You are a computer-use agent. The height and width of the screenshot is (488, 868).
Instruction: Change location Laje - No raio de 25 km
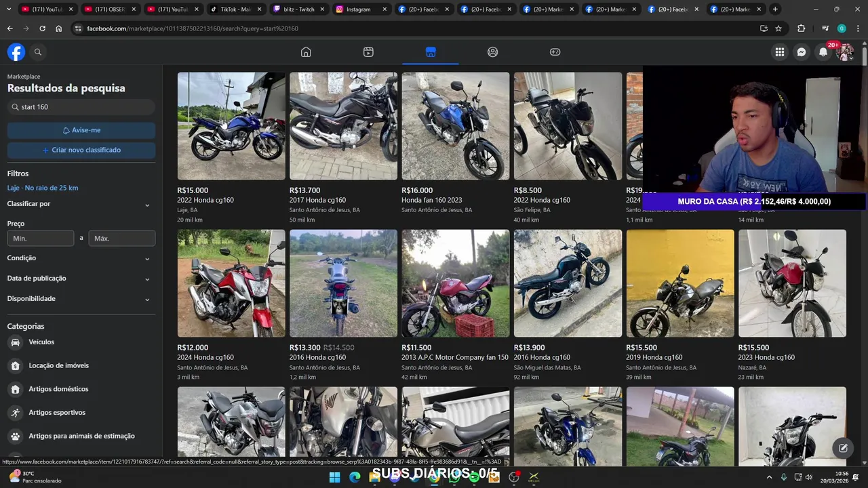[43, 188]
